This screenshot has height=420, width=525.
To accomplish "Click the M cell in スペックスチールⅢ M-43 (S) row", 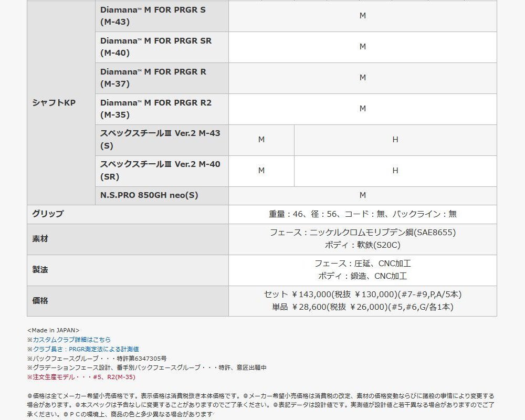I will (x=261, y=140).
